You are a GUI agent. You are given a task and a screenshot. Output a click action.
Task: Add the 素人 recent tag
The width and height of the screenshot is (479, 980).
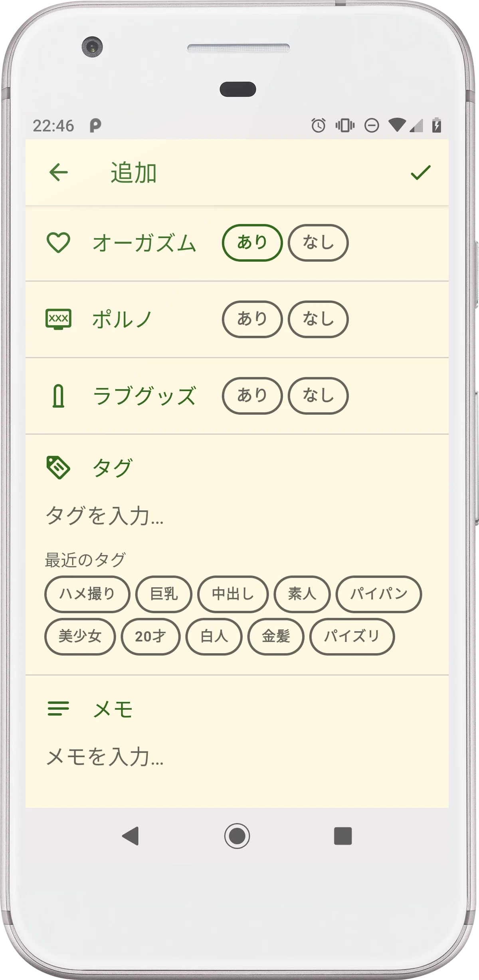point(302,594)
